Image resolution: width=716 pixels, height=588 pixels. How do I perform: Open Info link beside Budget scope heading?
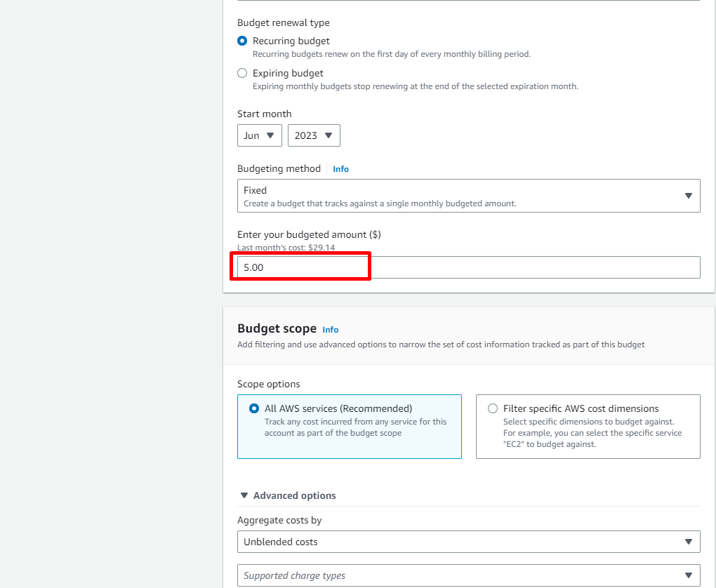point(330,330)
